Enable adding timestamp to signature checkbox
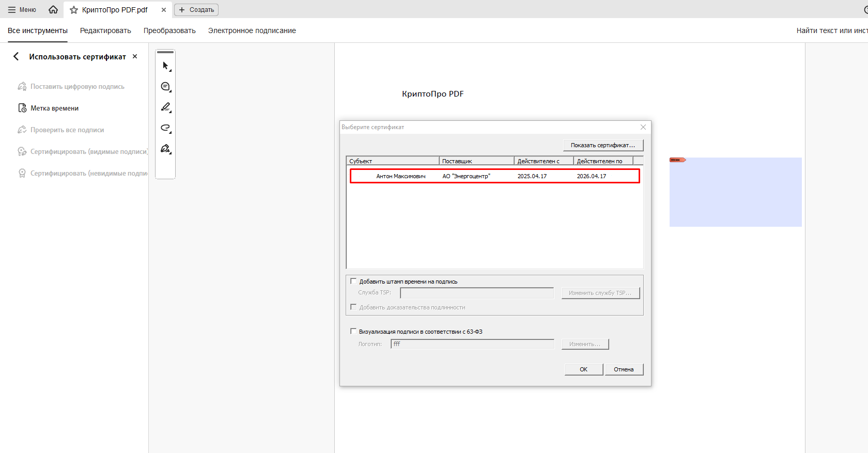This screenshot has width=868, height=453. (x=353, y=282)
